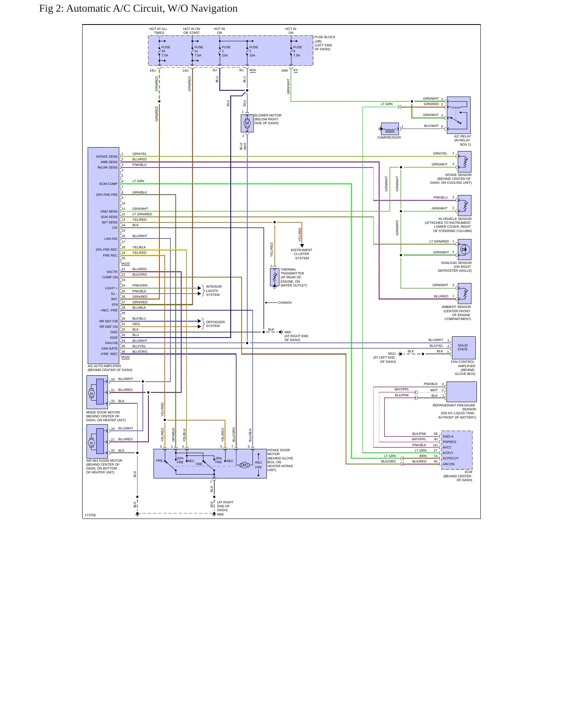Select the air mix door motor symbol
Viewport: 563px width, 728px height.
(x=97, y=441)
